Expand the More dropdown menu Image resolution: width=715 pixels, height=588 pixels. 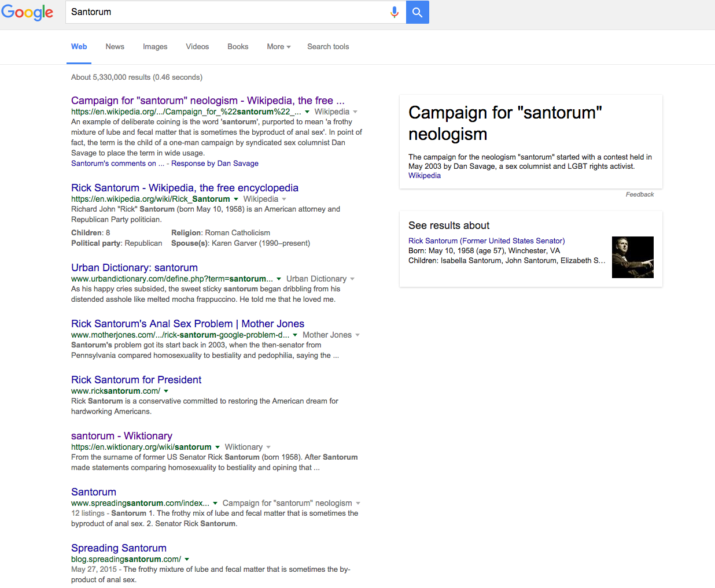point(279,47)
